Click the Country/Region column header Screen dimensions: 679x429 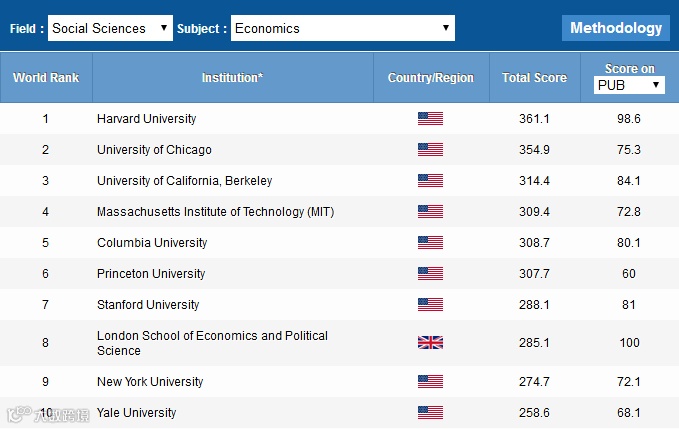431,78
